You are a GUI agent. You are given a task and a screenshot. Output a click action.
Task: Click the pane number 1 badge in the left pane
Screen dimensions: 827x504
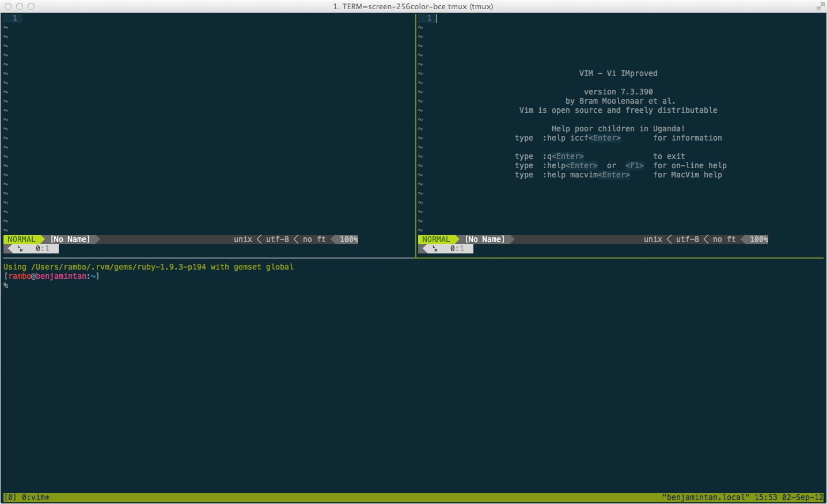[x=14, y=18]
